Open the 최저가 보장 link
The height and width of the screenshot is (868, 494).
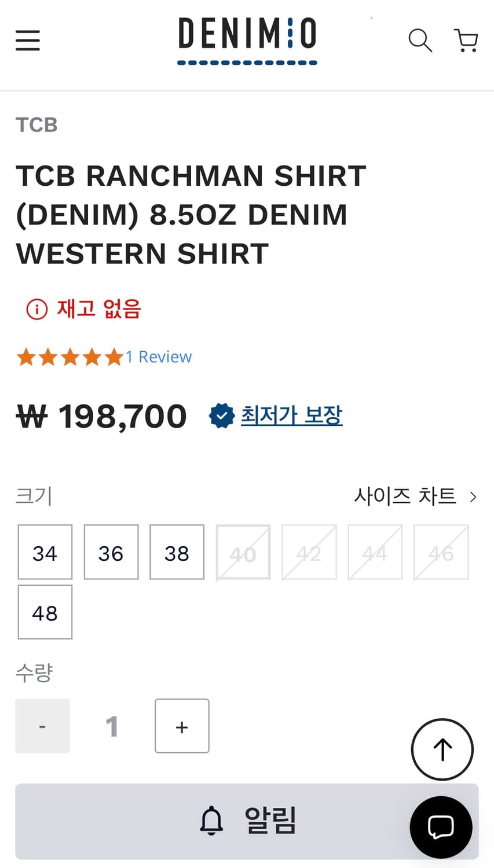pyautogui.click(x=291, y=415)
